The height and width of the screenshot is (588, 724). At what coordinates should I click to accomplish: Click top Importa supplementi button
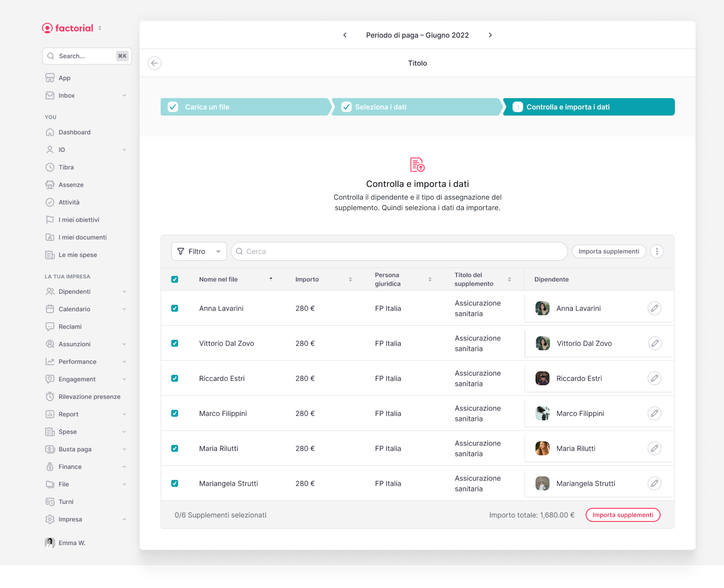pos(609,251)
